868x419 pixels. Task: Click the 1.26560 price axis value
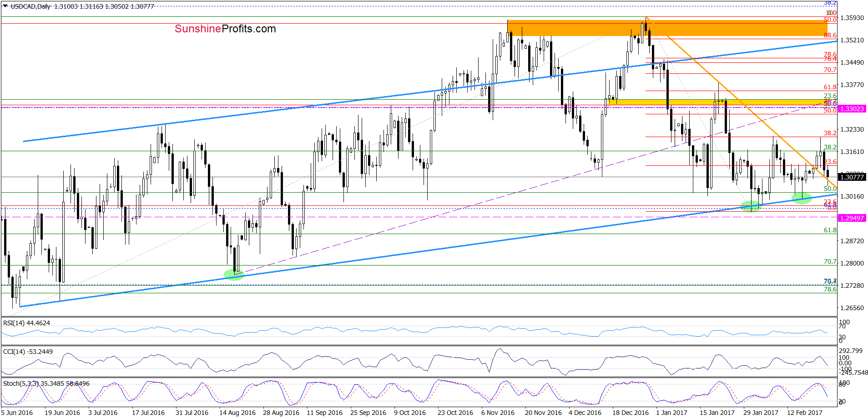[852, 308]
